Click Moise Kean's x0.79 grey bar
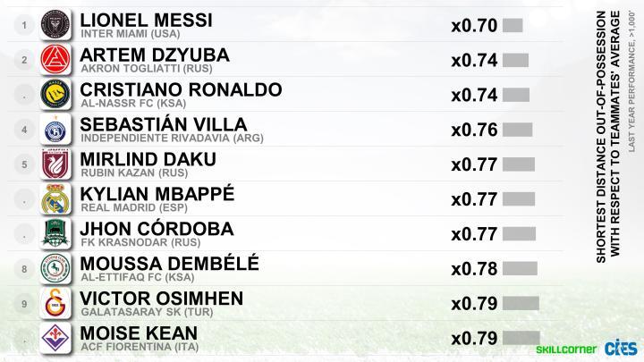This screenshot has height=362, width=644. pyautogui.click(x=521, y=338)
